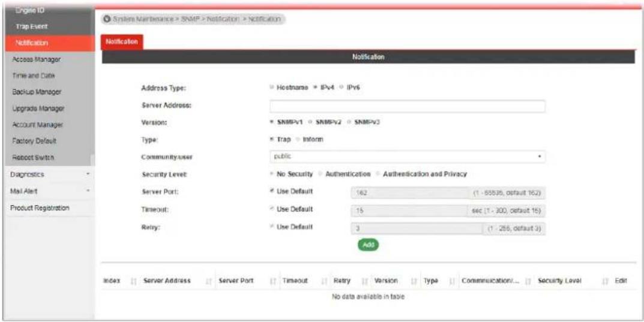644x322 pixels.
Task: Sort table by Security Level column
Action: (x=572, y=281)
